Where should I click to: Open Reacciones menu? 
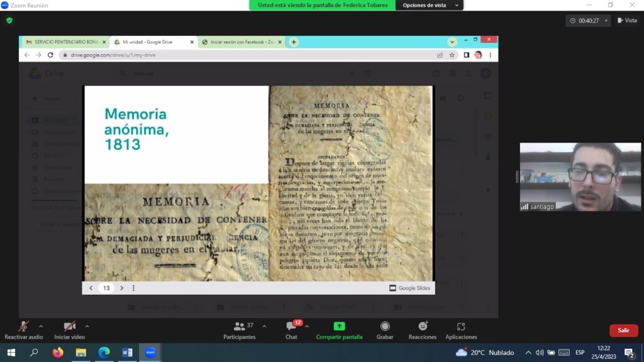pyautogui.click(x=422, y=331)
